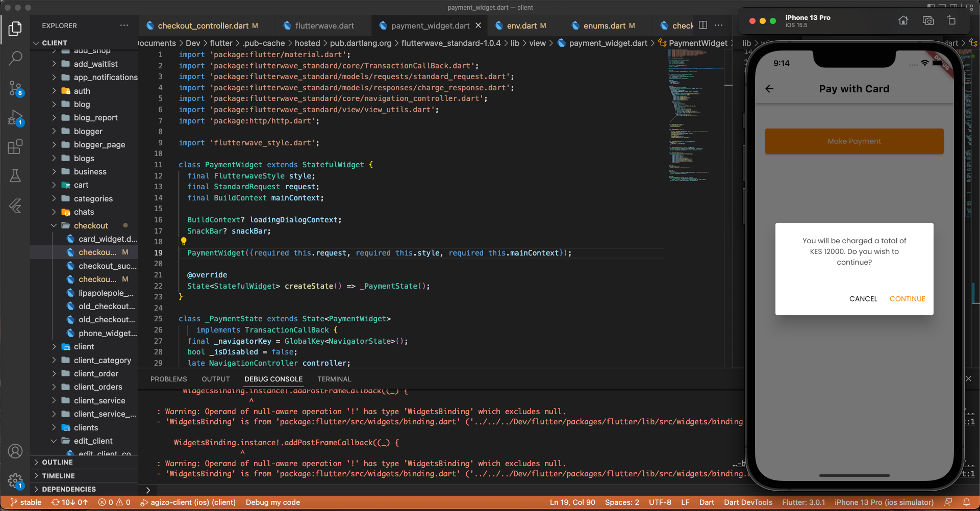Open the Extensions view
980x511 pixels.
point(15,146)
